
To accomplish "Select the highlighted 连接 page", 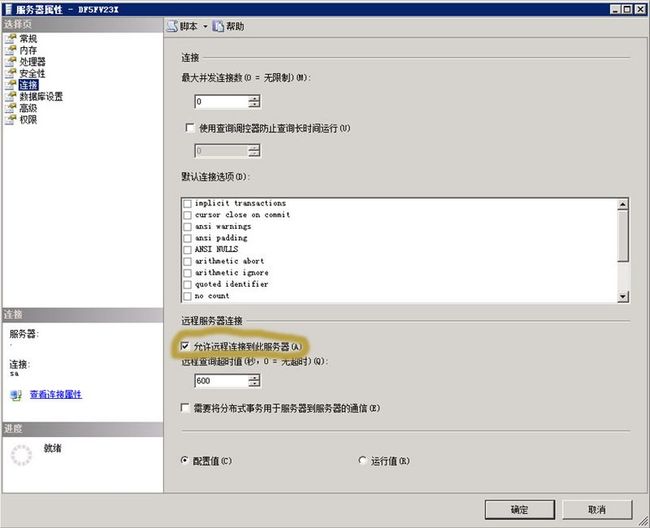I will pyautogui.click(x=28, y=85).
